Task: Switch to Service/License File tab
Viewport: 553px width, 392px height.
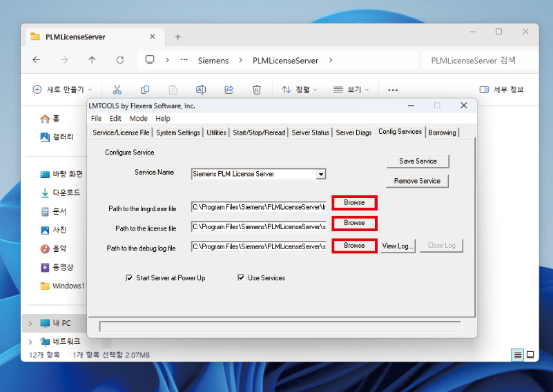Action: click(x=121, y=133)
